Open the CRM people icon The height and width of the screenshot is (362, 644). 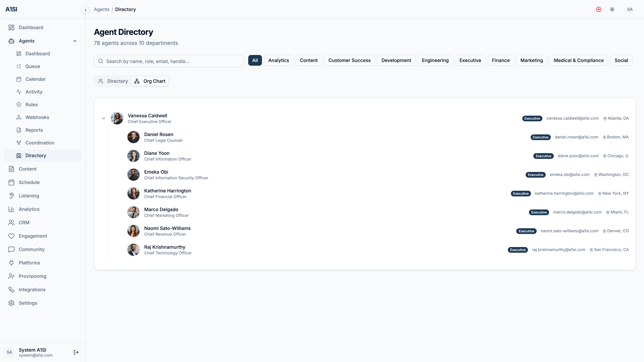(11, 223)
